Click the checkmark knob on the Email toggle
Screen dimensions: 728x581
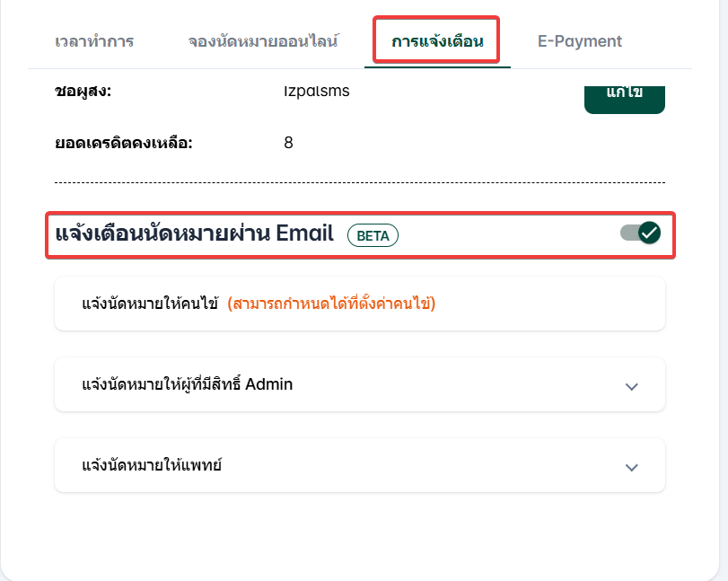point(649,233)
